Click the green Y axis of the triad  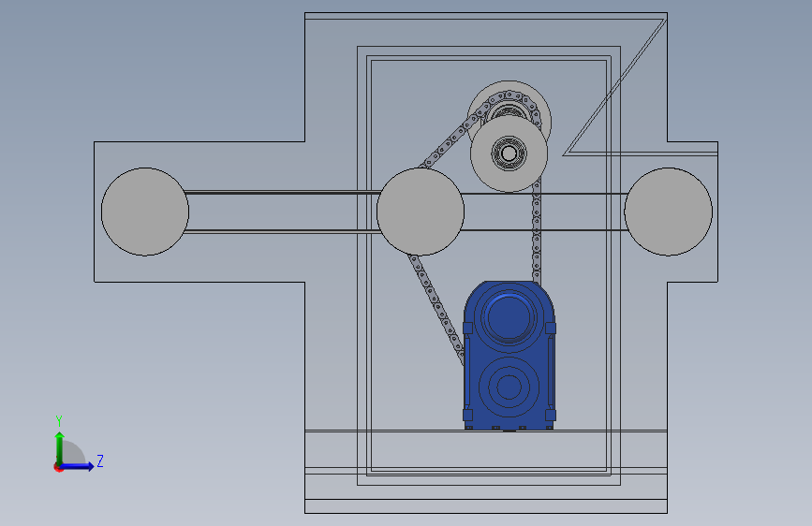(x=60, y=448)
